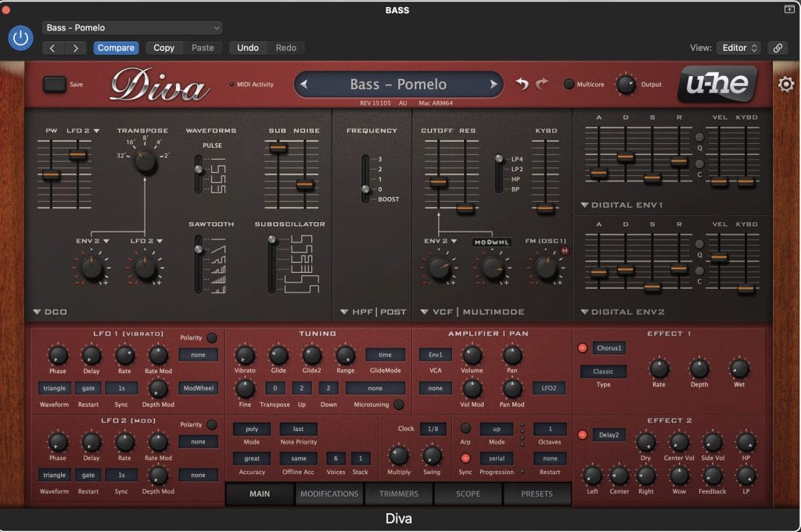Open the Bass - Pomelo preset dropdown

click(x=131, y=27)
